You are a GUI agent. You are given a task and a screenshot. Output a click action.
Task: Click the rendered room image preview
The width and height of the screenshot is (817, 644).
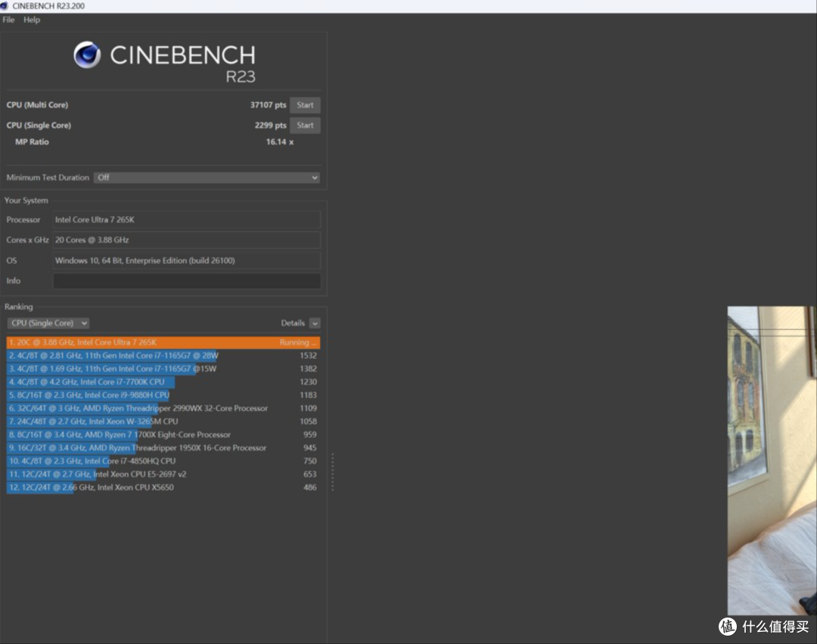point(772,461)
